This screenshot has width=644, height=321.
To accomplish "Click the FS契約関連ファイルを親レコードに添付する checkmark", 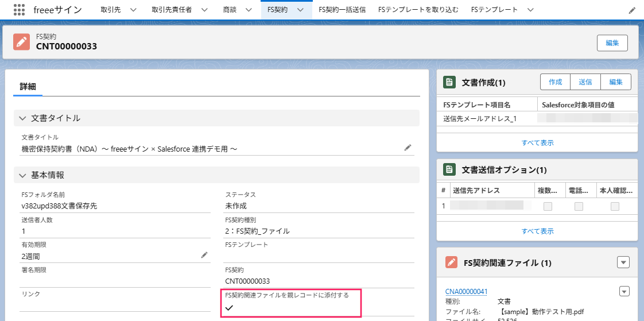I will [x=229, y=308].
